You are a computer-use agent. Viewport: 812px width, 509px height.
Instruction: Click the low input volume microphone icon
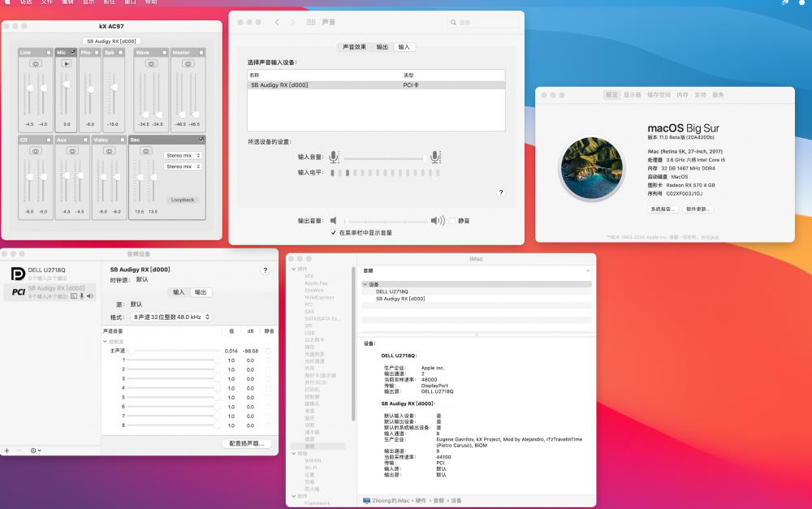334,157
